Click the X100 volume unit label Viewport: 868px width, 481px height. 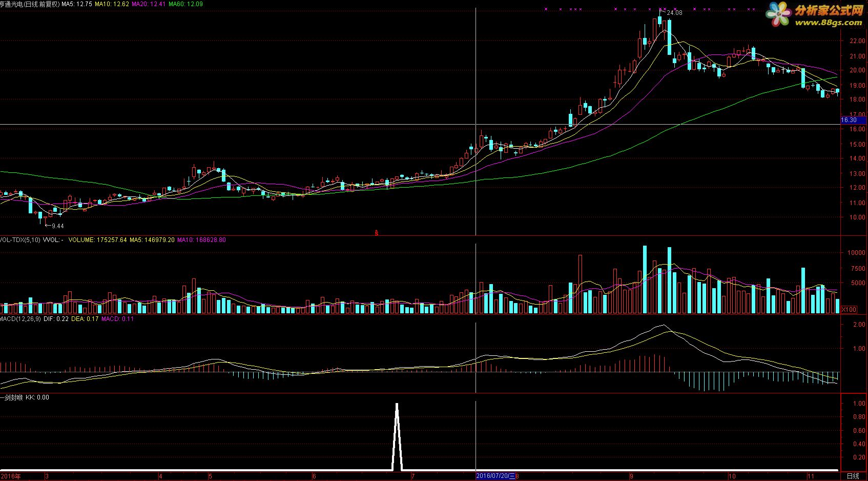(849, 309)
